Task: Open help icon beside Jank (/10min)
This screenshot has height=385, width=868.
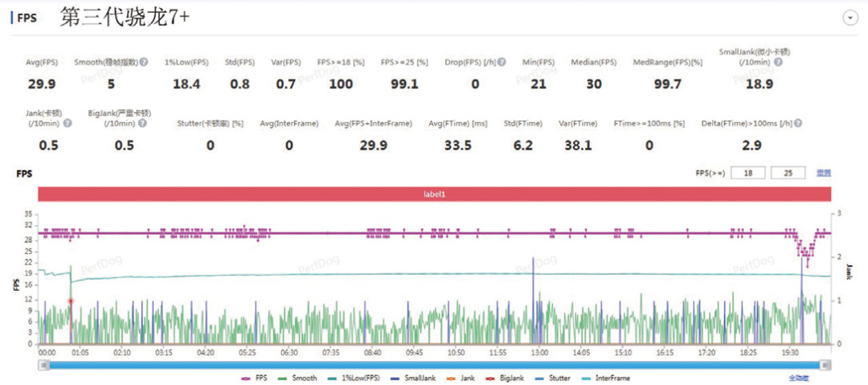Action: pyautogui.click(x=68, y=124)
